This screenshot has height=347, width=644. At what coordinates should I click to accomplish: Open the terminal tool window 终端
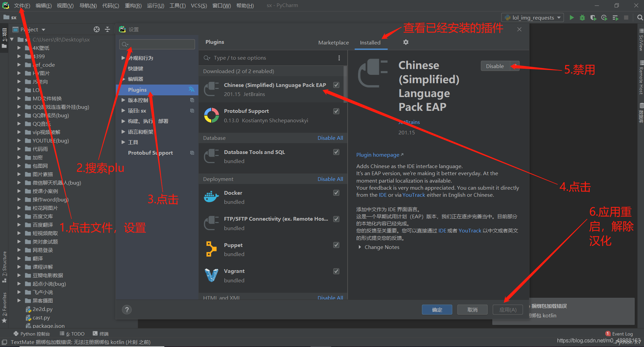click(x=101, y=334)
